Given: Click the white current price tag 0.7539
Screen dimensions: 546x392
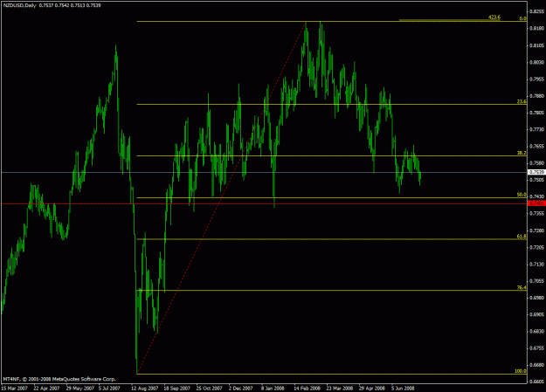Looking at the screenshot, I should click(536, 172).
